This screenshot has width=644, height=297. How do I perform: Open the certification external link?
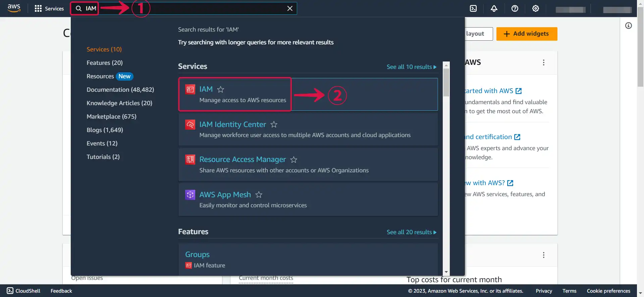(x=492, y=137)
